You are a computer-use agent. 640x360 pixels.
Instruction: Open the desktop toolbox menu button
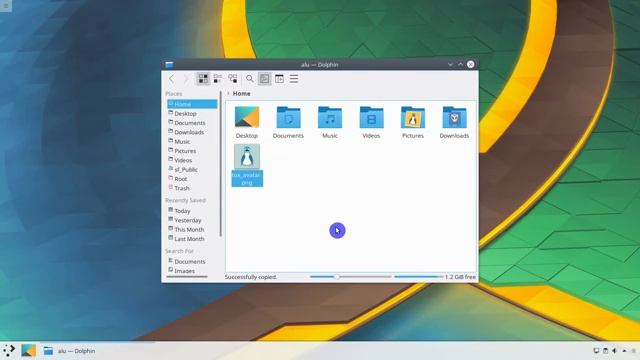point(6,6)
